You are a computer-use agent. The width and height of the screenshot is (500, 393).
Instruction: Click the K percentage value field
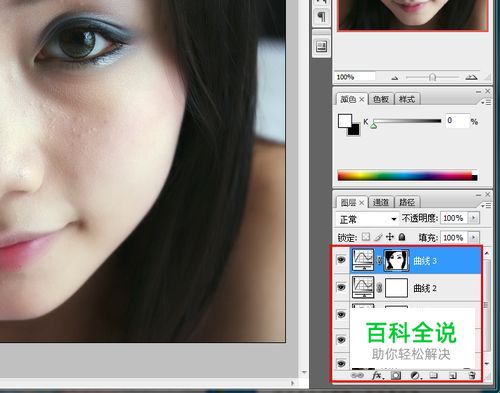pos(457,120)
